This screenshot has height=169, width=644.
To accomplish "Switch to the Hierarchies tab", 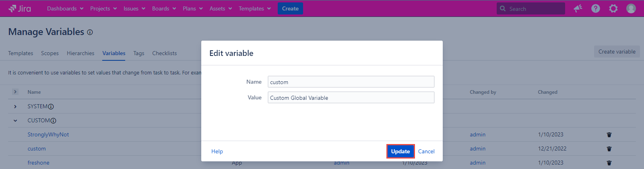I will (80, 53).
